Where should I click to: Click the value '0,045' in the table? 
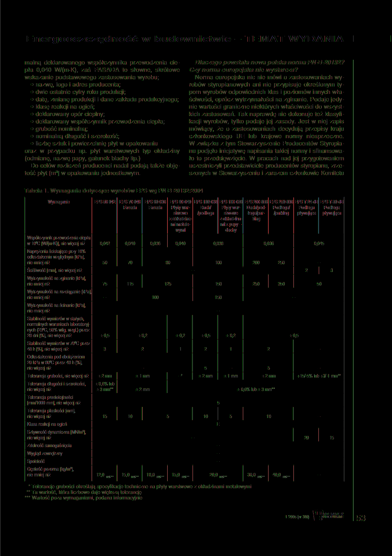coord(319,243)
